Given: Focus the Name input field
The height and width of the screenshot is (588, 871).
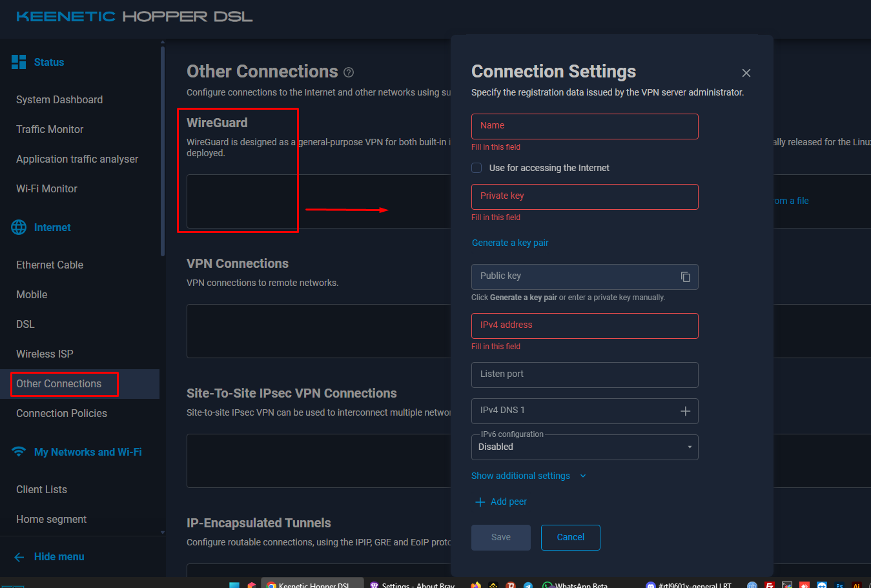Looking at the screenshot, I should coord(585,127).
